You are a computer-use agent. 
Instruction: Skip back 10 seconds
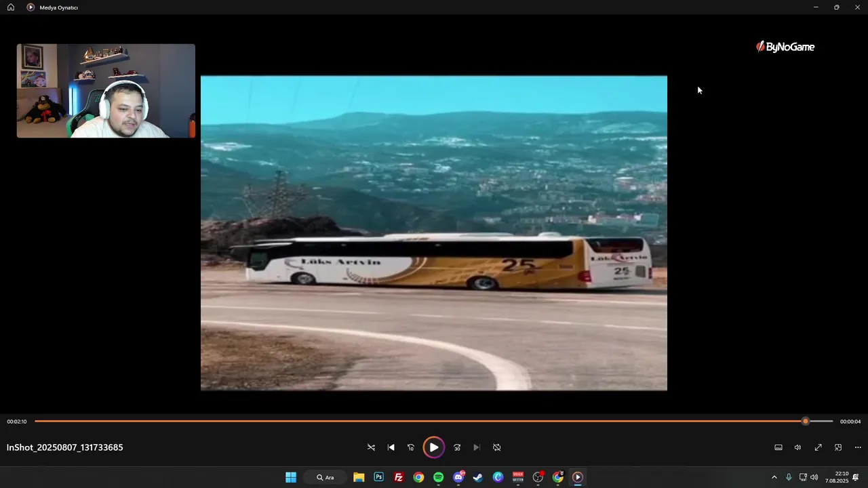[410, 447]
